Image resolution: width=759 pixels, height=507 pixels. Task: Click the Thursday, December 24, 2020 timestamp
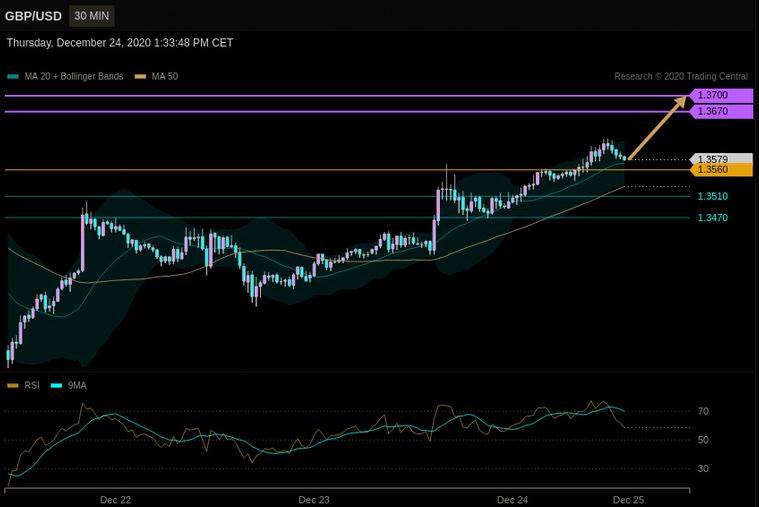pyautogui.click(x=120, y=43)
